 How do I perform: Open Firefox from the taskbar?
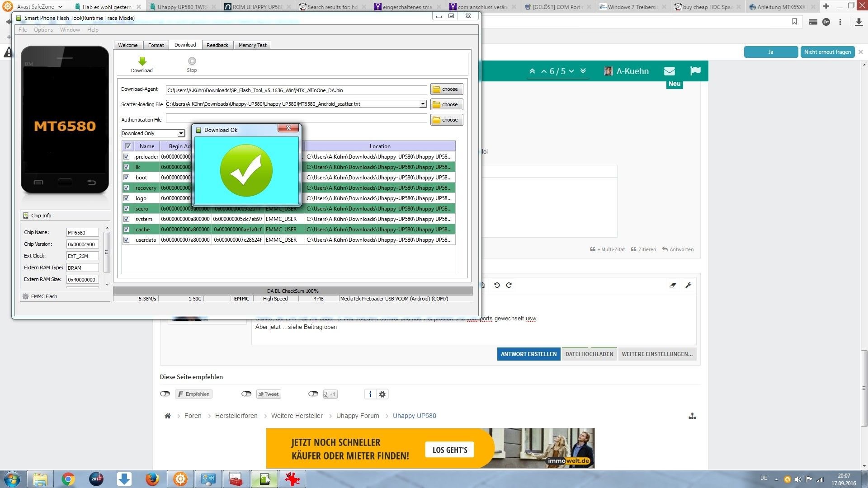pyautogui.click(x=152, y=479)
